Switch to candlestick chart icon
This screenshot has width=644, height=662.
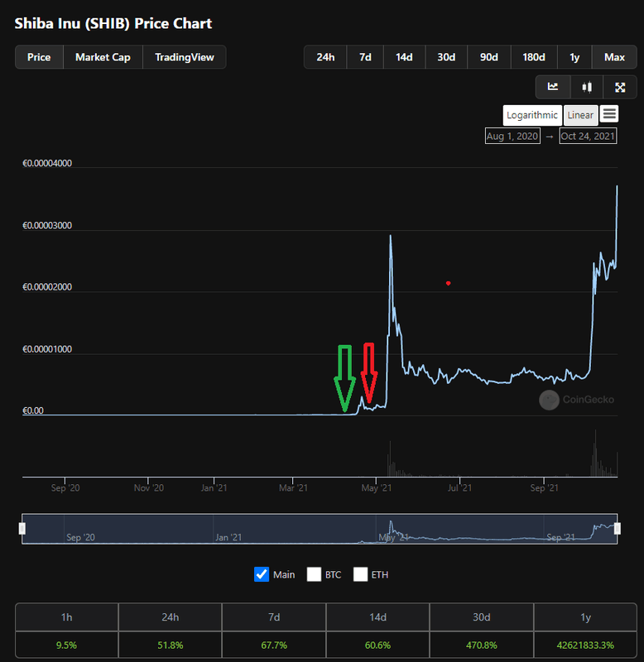click(587, 87)
